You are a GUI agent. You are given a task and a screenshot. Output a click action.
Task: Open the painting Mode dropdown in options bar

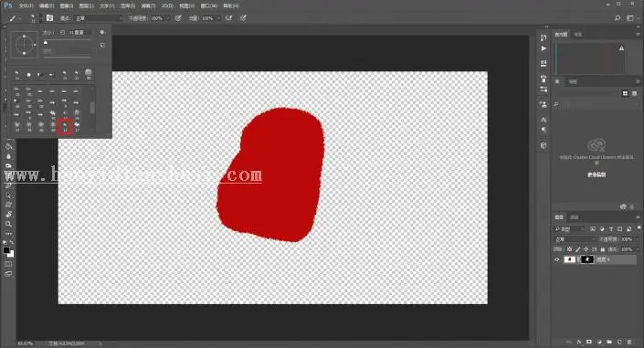[x=99, y=18]
